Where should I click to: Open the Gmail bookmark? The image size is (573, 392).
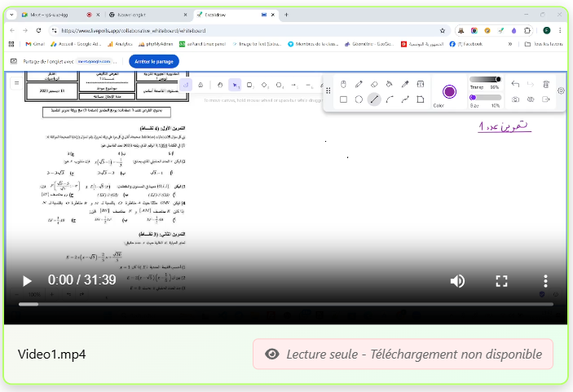click(36, 44)
